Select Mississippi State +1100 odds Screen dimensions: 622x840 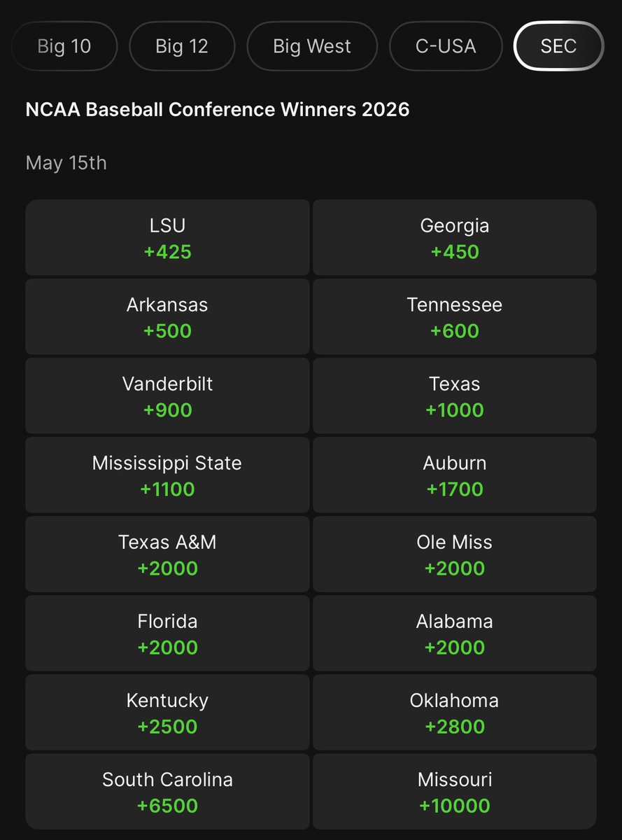(x=167, y=475)
